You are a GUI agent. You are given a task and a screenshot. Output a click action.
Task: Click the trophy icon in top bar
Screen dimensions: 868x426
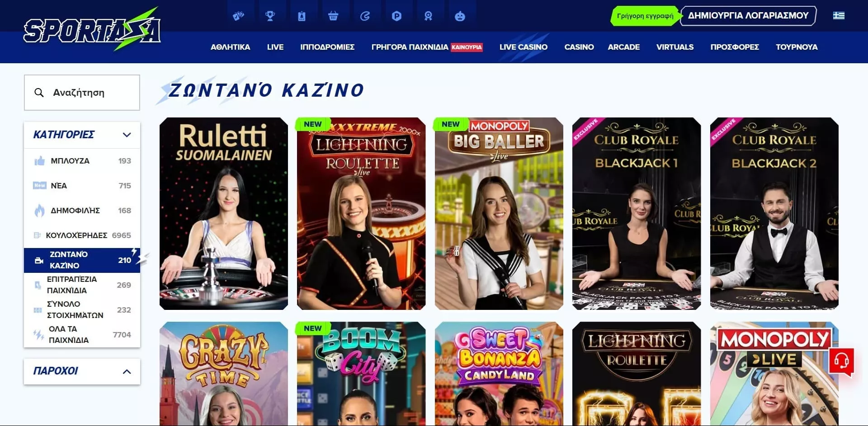coord(270,16)
